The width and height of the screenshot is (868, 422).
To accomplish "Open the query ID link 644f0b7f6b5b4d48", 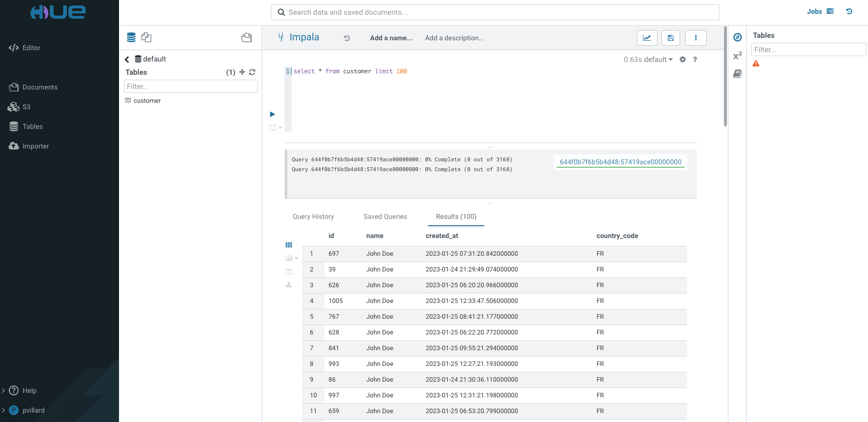I will click(620, 162).
